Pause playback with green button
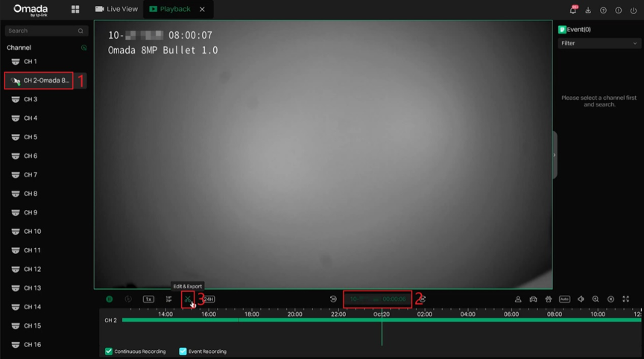 (110, 299)
